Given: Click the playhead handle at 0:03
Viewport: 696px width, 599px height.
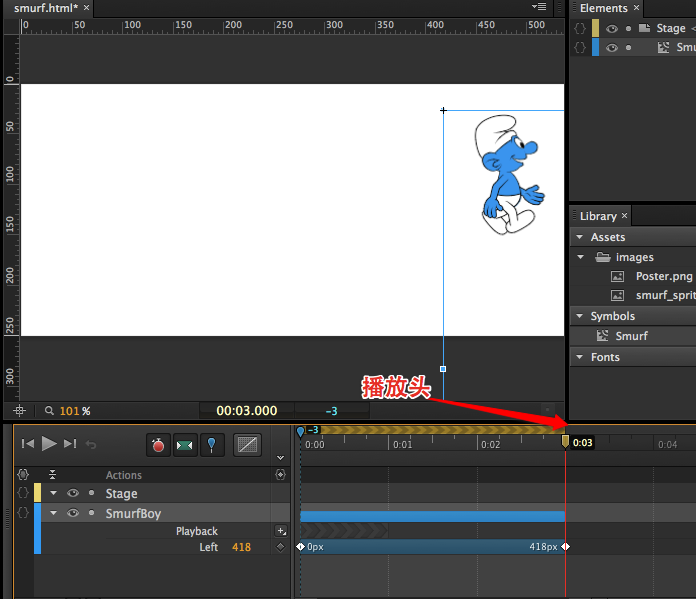Looking at the screenshot, I should point(565,441).
